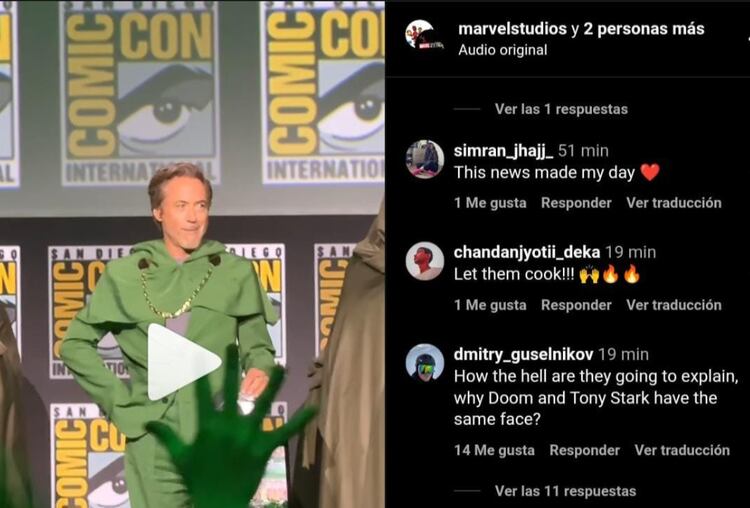Expand 'Ver las 1 respuestas'

tap(561, 109)
